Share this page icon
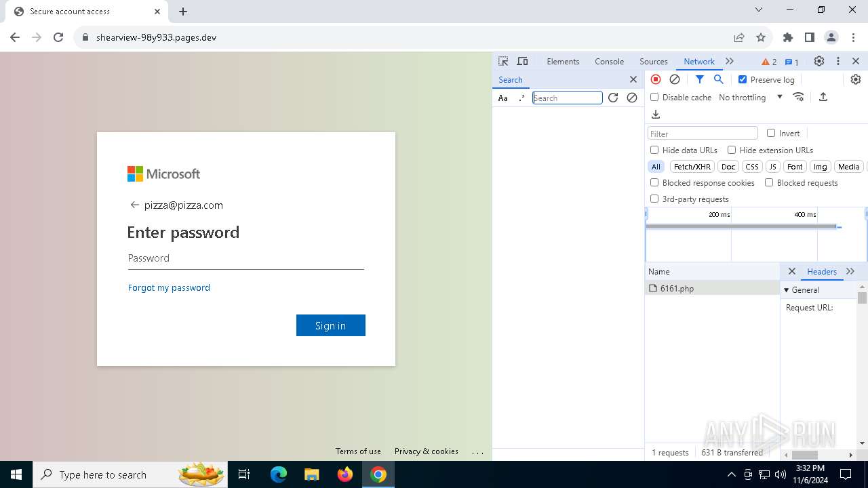 pyautogui.click(x=739, y=37)
